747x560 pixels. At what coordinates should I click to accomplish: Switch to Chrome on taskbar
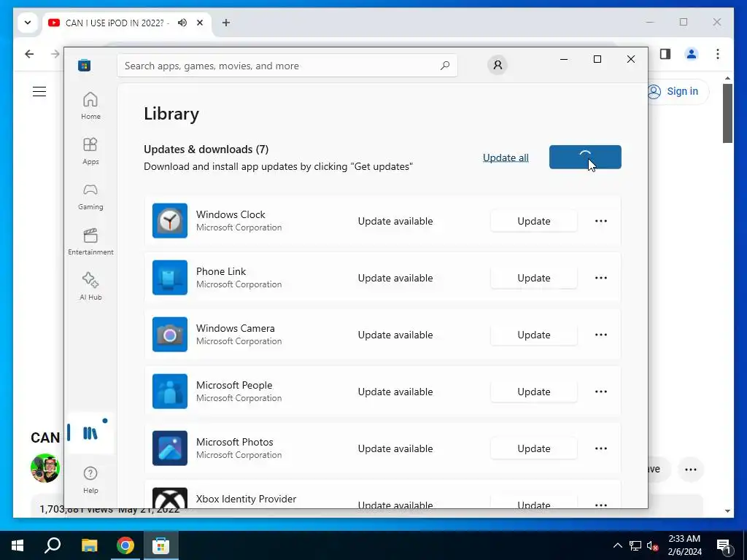125,545
